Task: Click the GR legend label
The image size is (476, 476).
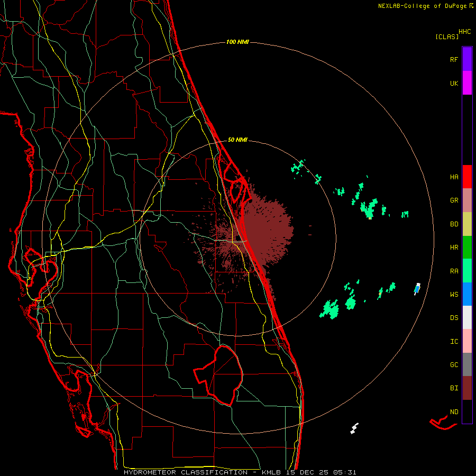Action: 454,200
